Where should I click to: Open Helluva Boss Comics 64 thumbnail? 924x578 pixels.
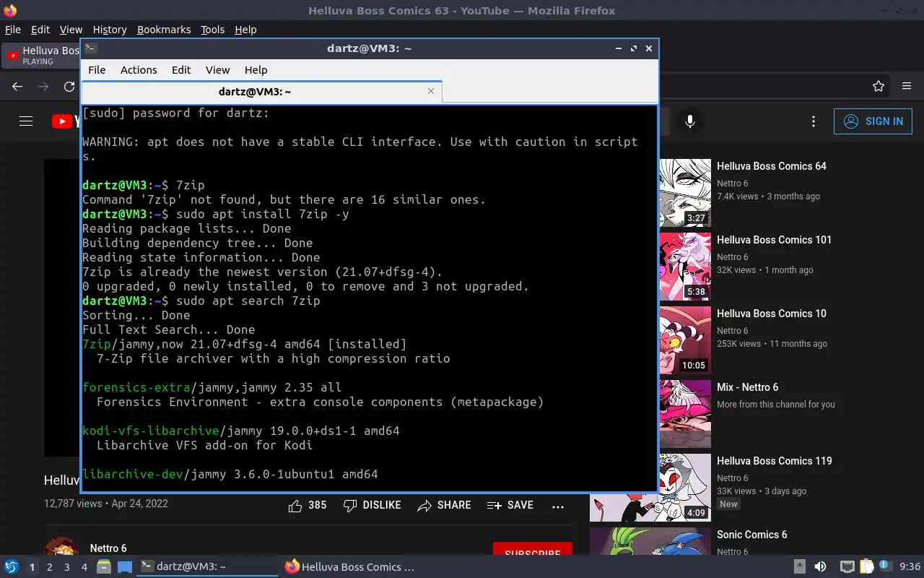686,193
